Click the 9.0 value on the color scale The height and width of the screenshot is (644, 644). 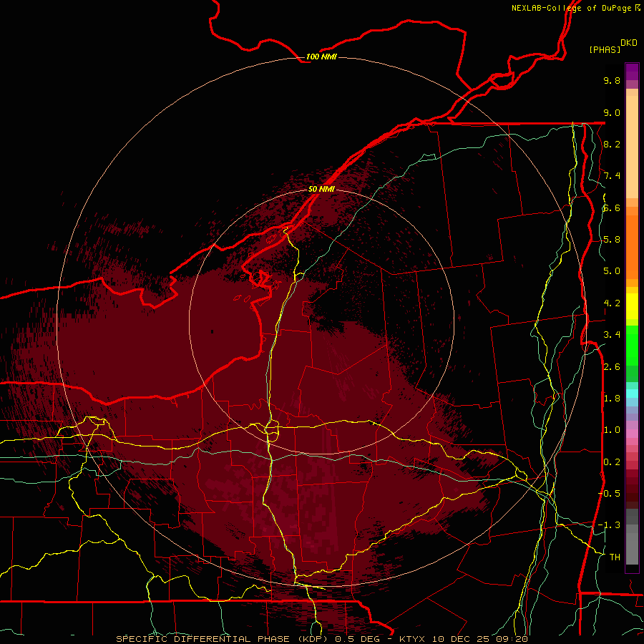coord(612,112)
